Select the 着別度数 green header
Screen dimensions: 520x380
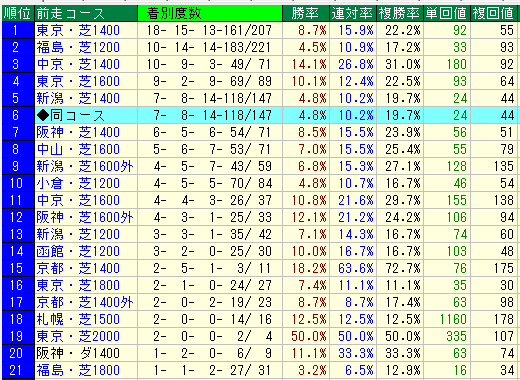(210, 13)
